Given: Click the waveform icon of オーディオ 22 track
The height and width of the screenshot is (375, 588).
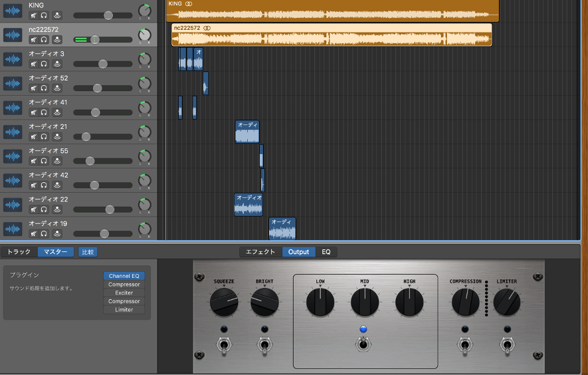Looking at the screenshot, I should click(13, 205).
